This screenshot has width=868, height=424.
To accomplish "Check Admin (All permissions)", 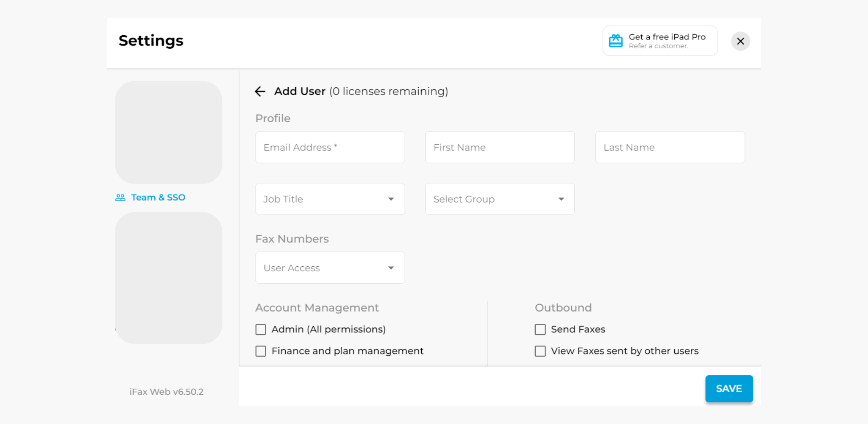I will click(x=261, y=329).
